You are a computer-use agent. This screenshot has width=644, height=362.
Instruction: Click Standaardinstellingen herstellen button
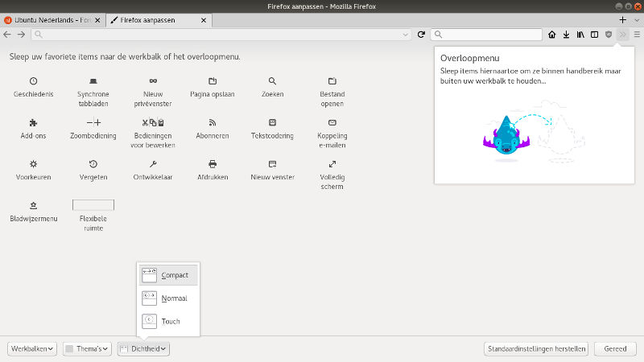click(536, 349)
